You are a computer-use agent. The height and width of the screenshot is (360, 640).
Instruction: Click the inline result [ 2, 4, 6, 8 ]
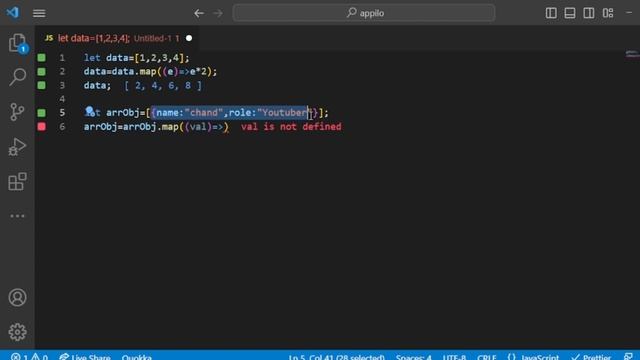point(163,86)
